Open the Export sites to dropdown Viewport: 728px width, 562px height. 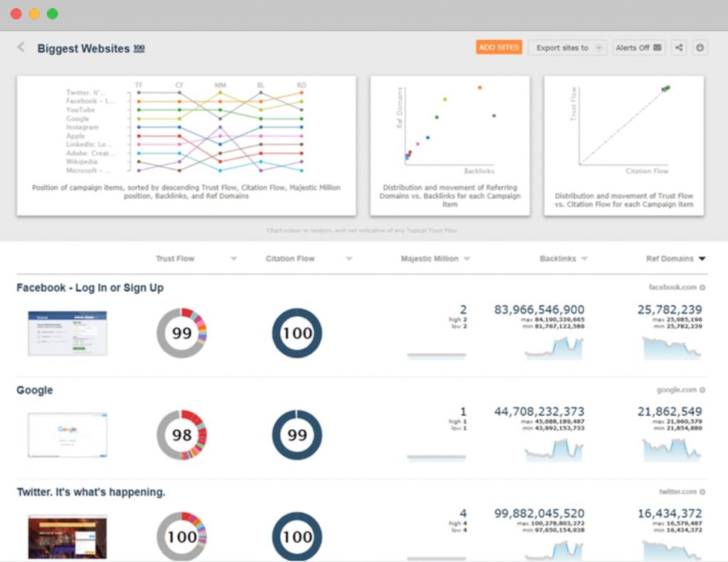[567, 48]
